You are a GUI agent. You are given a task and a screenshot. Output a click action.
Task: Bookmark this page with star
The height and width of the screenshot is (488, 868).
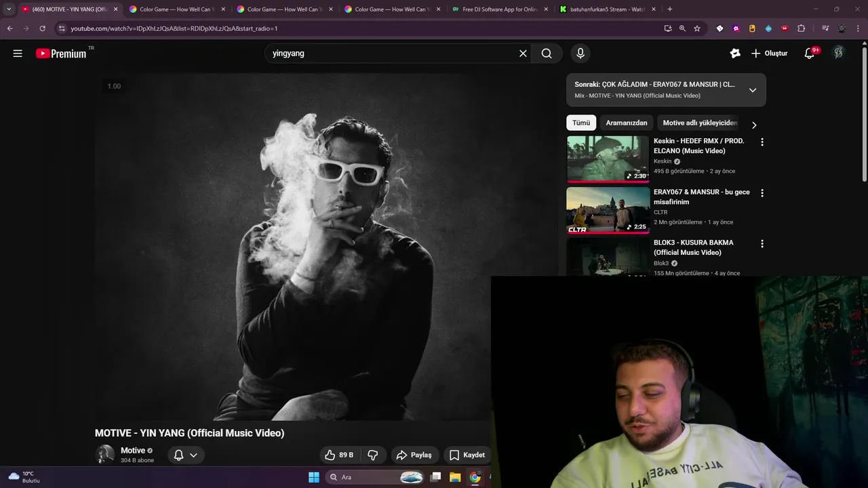click(697, 28)
